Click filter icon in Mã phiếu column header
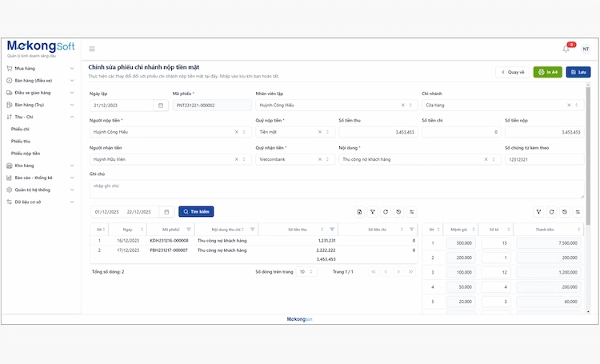This screenshot has width=600, height=364. point(189,230)
